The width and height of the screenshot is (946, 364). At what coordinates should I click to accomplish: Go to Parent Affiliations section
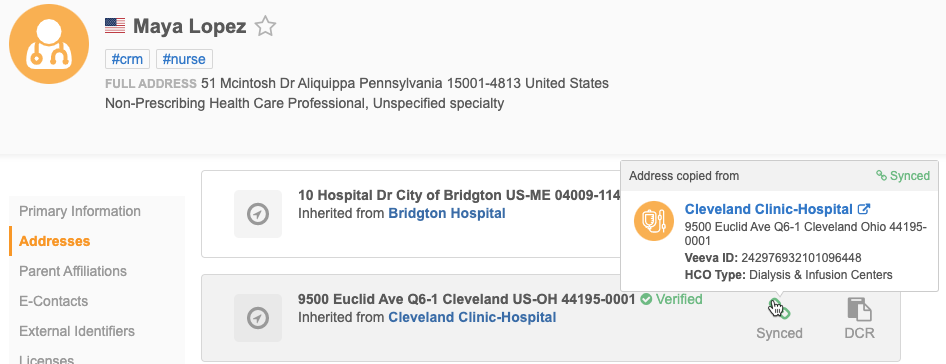[73, 271]
